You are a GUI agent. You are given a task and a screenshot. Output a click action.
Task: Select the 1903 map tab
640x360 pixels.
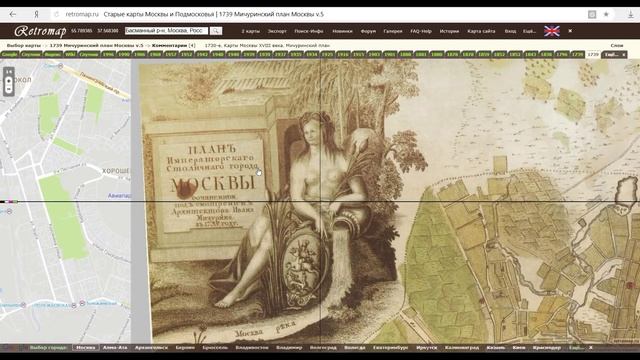point(374,54)
